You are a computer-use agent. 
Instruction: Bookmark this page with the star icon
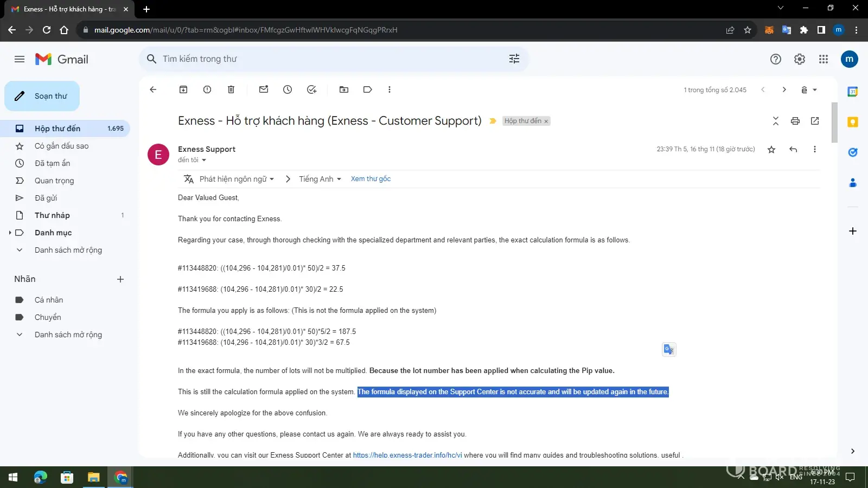748,30
